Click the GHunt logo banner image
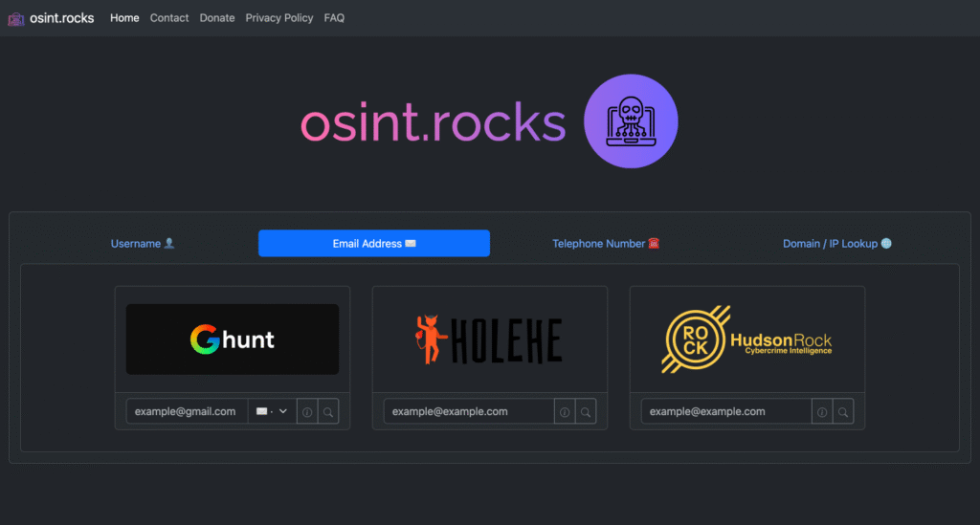The image size is (980, 525). pos(233,339)
